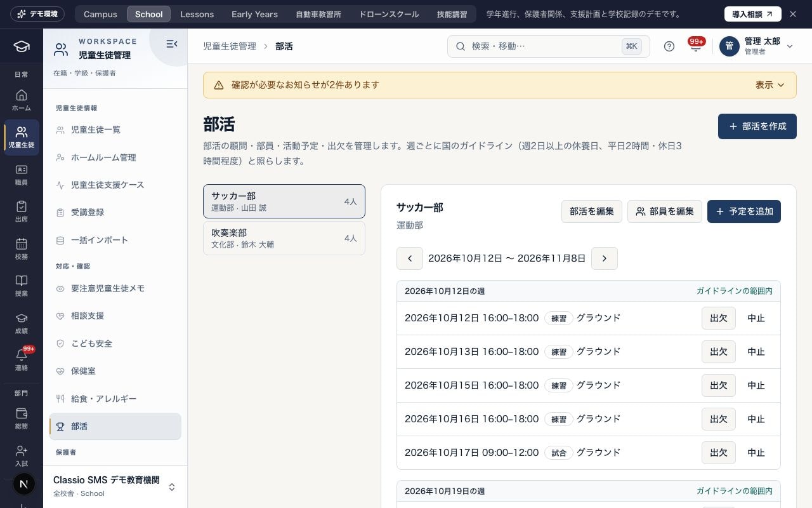Switch to the Campus tab
This screenshot has width=812, height=508.
tap(100, 14)
